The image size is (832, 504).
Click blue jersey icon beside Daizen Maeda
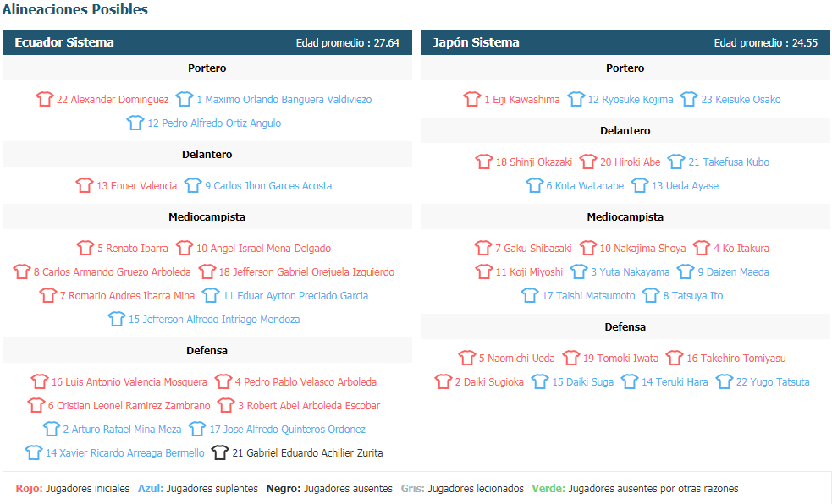(686, 271)
